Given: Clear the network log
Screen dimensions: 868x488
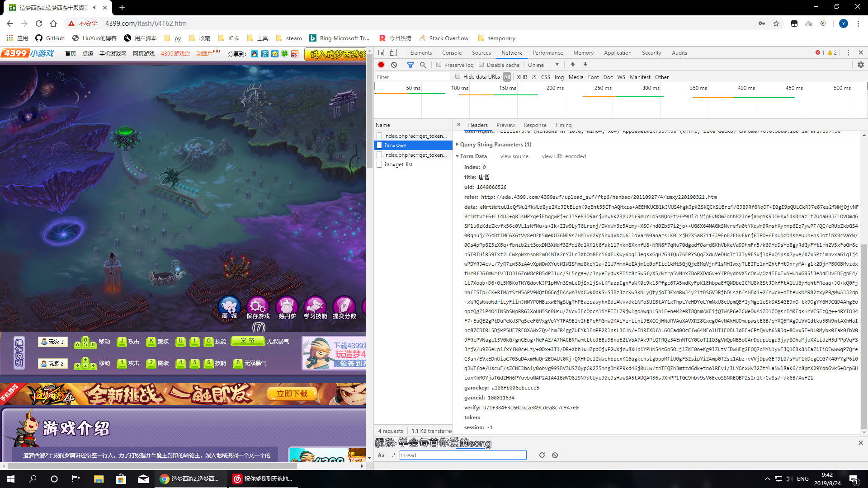Looking at the screenshot, I should tap(394, 65).
